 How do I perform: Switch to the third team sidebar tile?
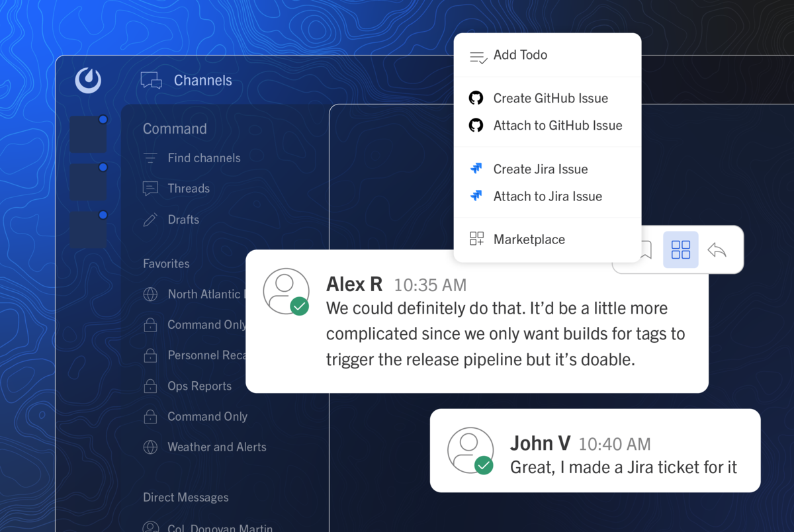[89, 230]
